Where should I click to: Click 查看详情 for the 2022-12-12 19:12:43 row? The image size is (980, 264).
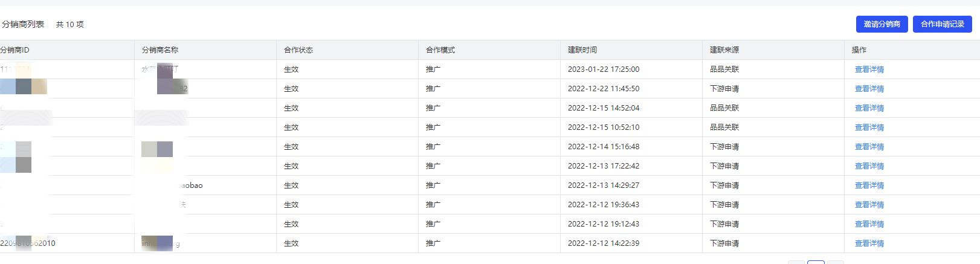pos(869,224)
